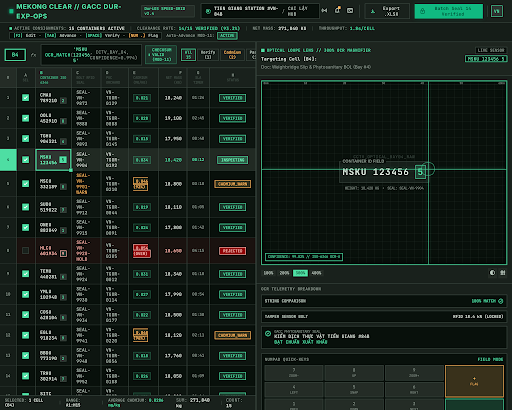
Task: Click the red checksum value in rejected row
Action: [x=142, y=251]
